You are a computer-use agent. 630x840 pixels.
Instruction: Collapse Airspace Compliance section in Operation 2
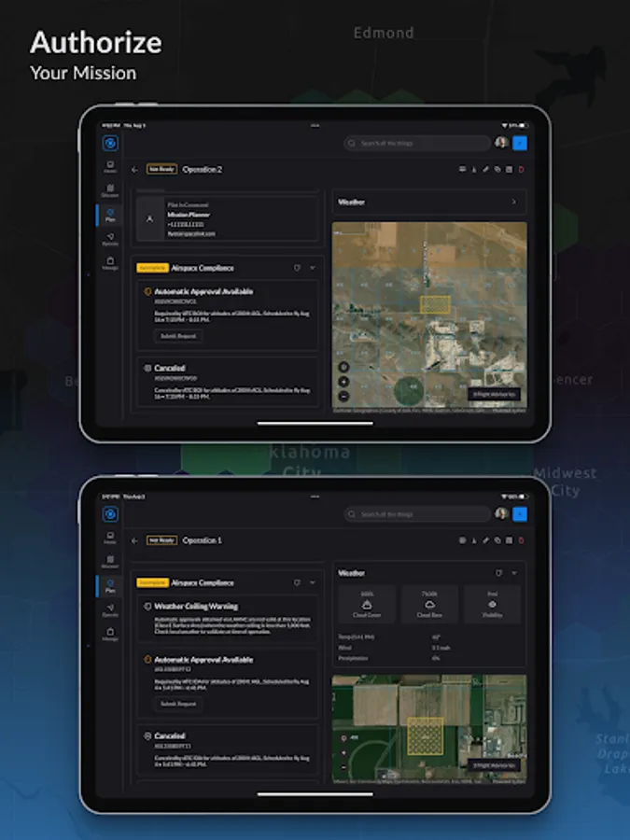point(313,268)
